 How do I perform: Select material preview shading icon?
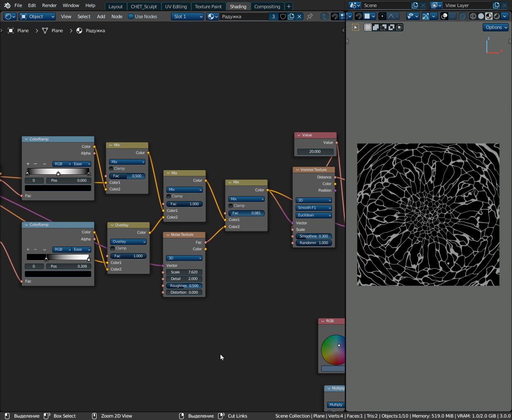pos(489,16)
